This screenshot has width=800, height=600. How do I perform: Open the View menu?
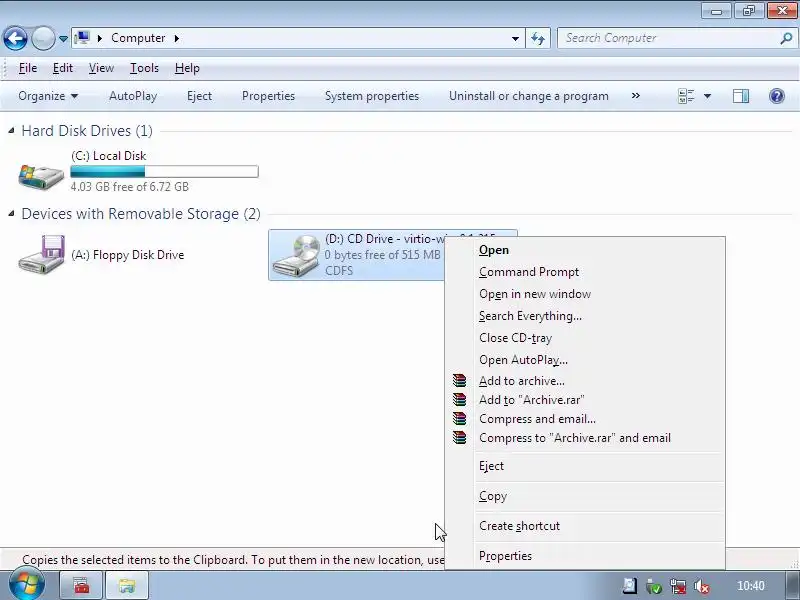pyautogui.click(x=101, y=68)
